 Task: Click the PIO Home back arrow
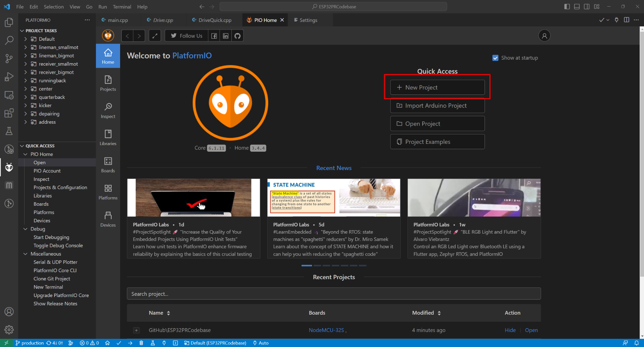(127, 36)
